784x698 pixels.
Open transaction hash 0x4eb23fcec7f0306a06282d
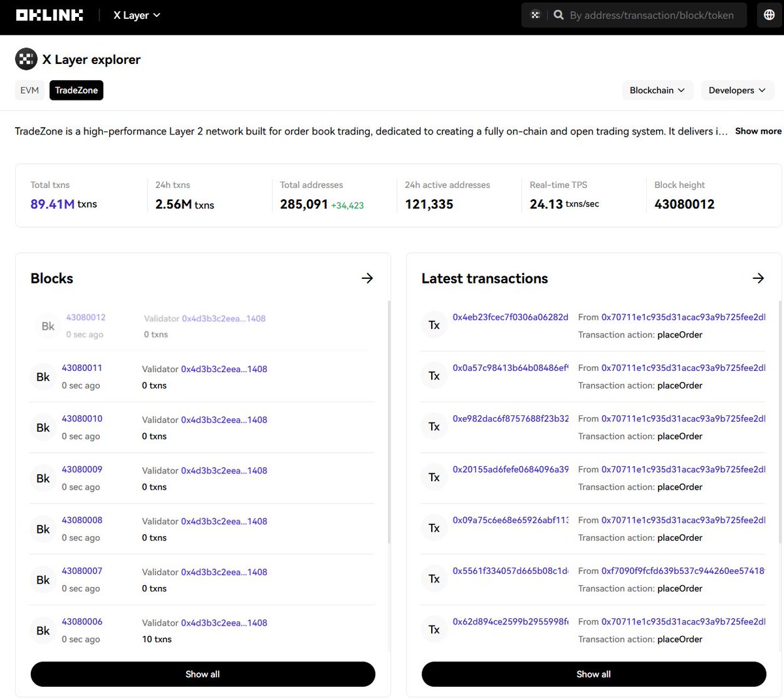tap(510, 317)
